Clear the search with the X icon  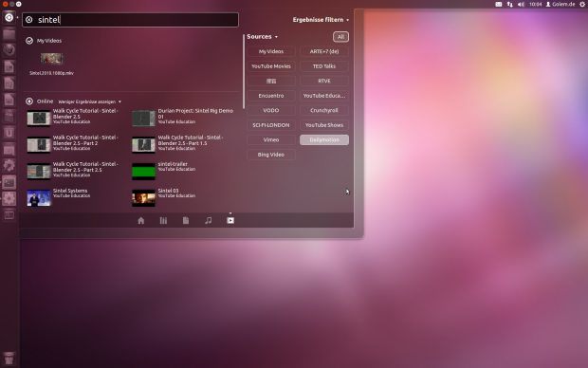pyautogui.click(x=28, y=20)
